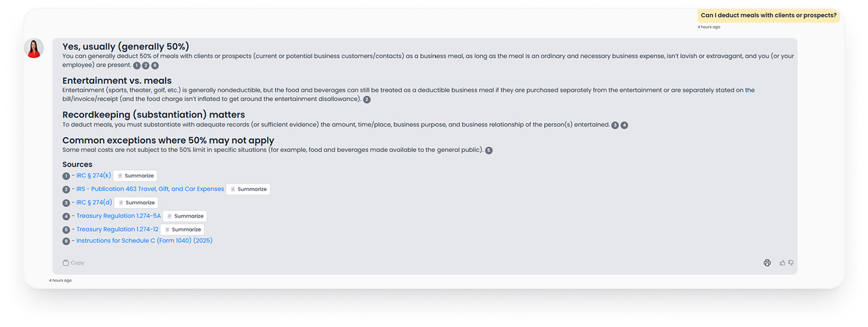Open IRS Publication 463 source link
The width and height of the screenshot is (868, 327).
tap(150, 189)
